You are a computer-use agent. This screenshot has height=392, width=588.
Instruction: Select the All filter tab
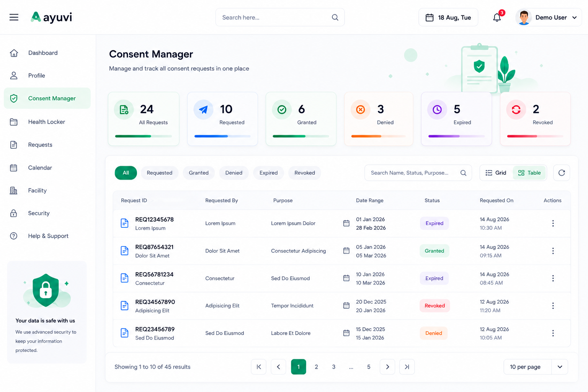pos(126,173)
